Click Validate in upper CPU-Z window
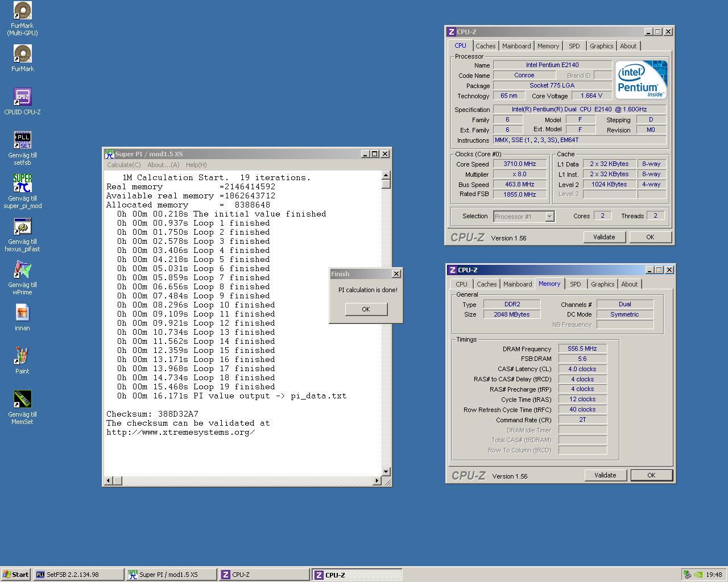Screen dimensions: 728x582 coord(604,237)
